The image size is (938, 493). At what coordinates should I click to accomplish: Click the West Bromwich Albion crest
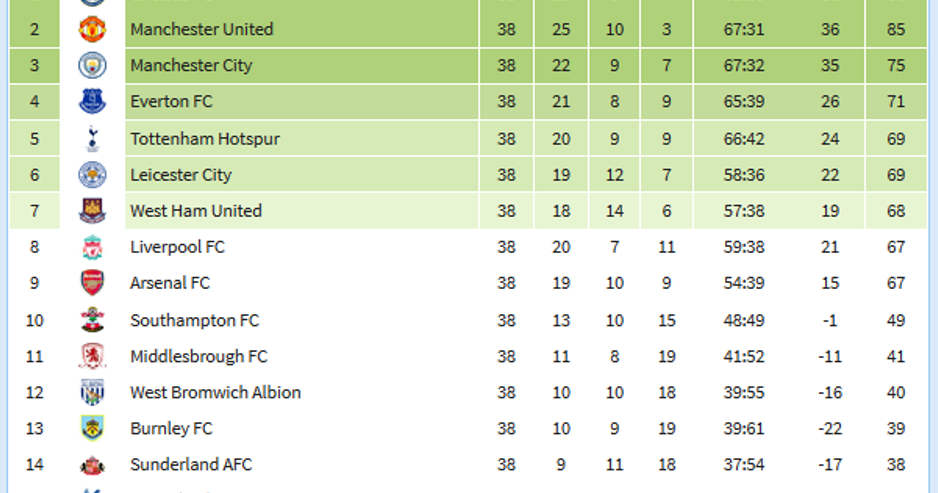92,392
